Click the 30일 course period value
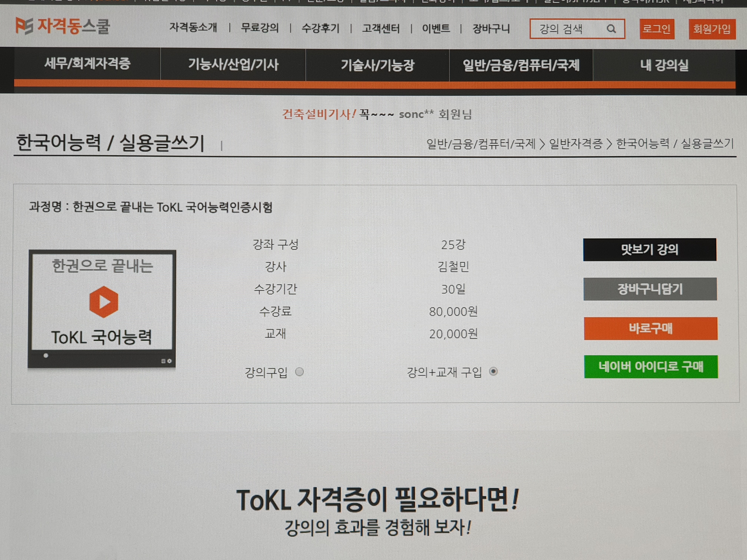Screen dimensions: 747x560 pyautogui.click(x=453, y=289)
